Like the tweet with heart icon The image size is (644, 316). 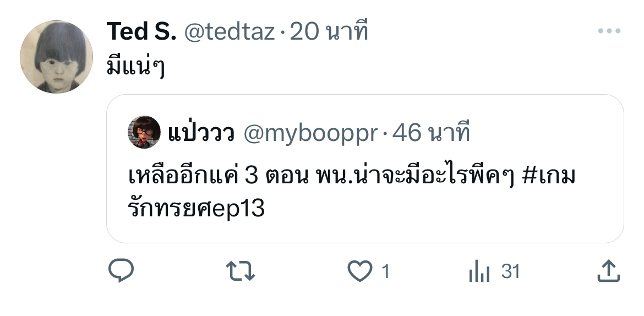[360, 271]
